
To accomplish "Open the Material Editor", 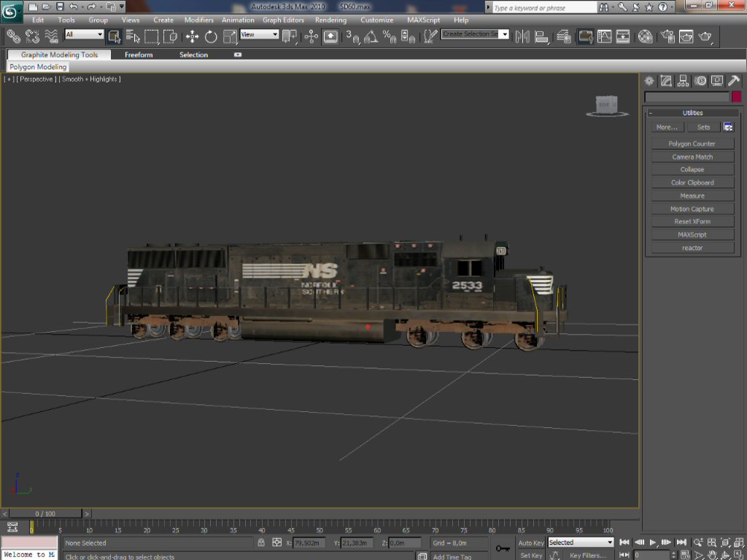I will click(x=645, y=36).
